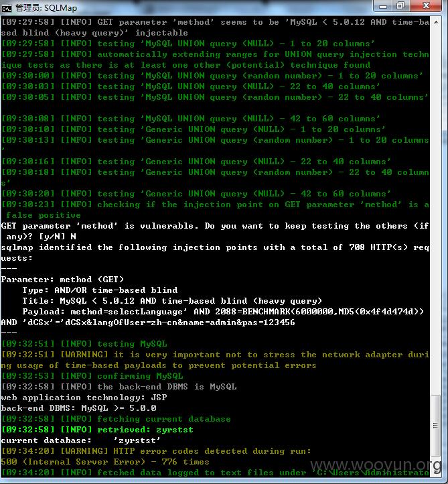The height and width of the screenshot is (484, 448).
Task: Click the SQLMap window title text
Action: pos(46,8)
